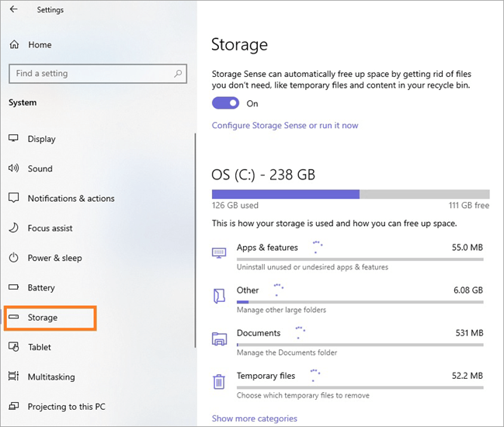Image resolution: width=504 pixels, height=427 pixels.
Task: Click the Display monitor icon
Action: tap(13, 139)
